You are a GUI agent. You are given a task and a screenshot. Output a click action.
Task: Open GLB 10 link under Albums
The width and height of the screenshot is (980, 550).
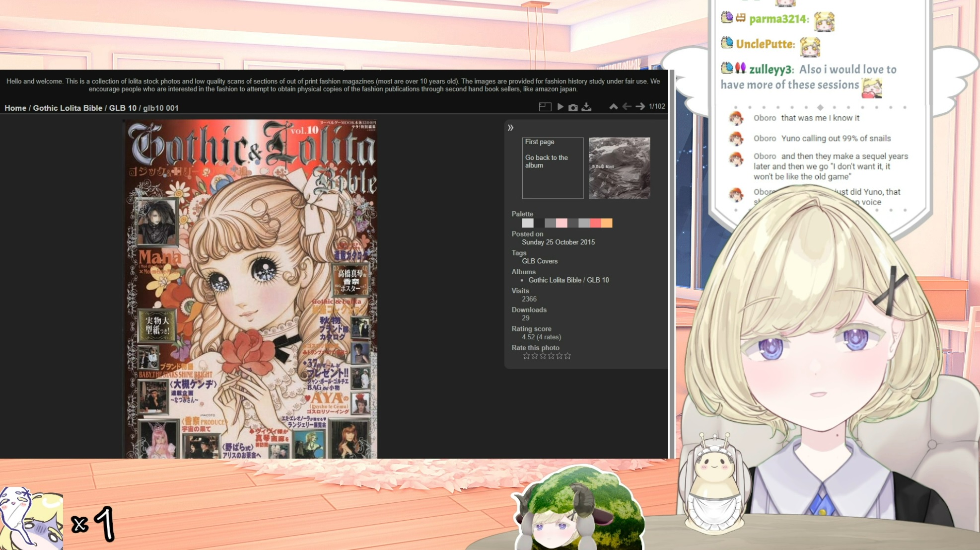click(598, 280)
